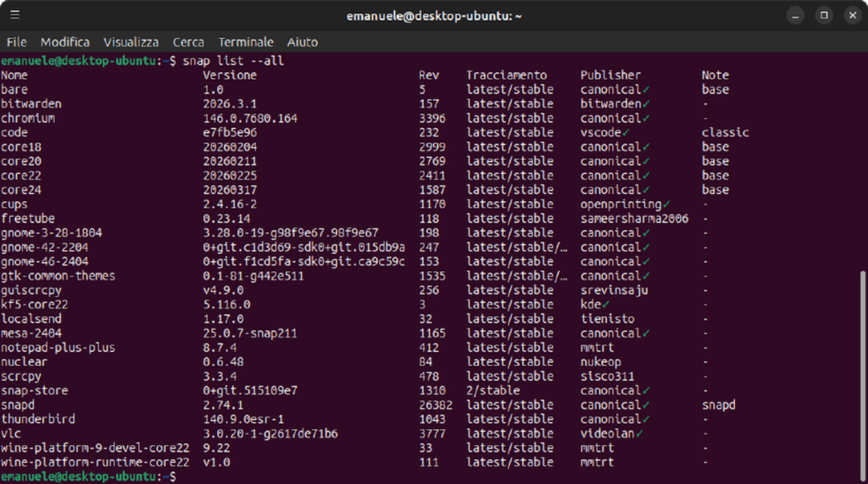Click the 'thunderbird' snap name
868x484 pixels.
[x=37, y=420]
